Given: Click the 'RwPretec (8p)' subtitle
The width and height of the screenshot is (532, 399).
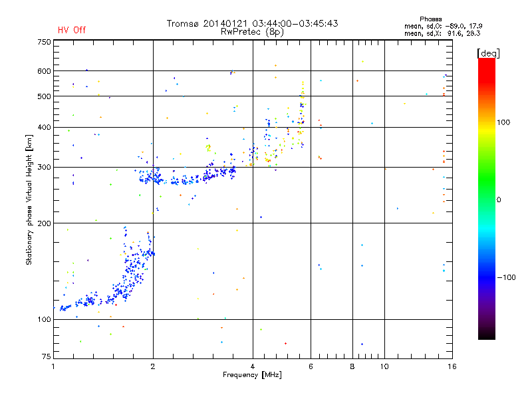Looking at the screenshot, I should 252,32.
